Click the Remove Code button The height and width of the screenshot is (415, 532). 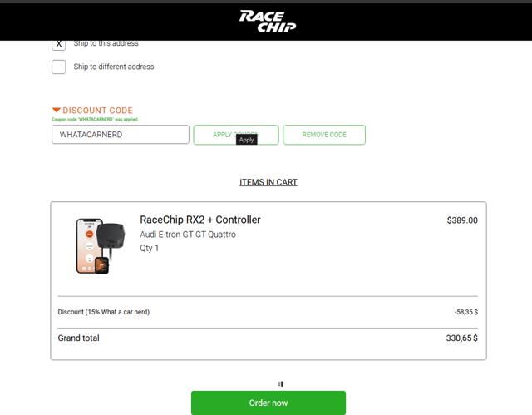click(x=324, y=135)
